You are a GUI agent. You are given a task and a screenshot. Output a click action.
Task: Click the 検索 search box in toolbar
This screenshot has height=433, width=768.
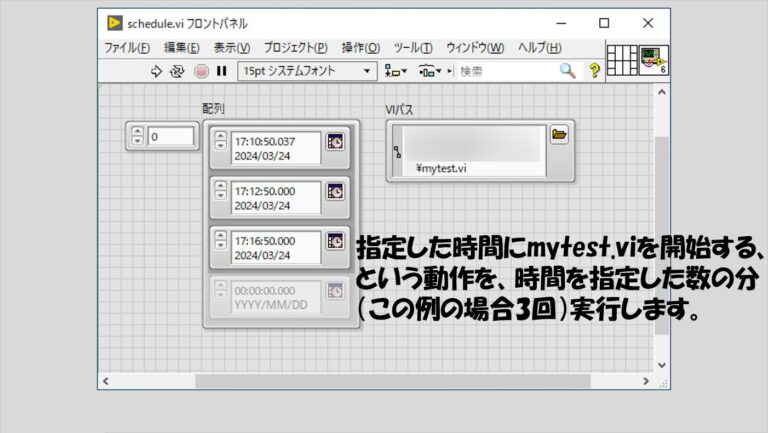click(x=507, y=71)
